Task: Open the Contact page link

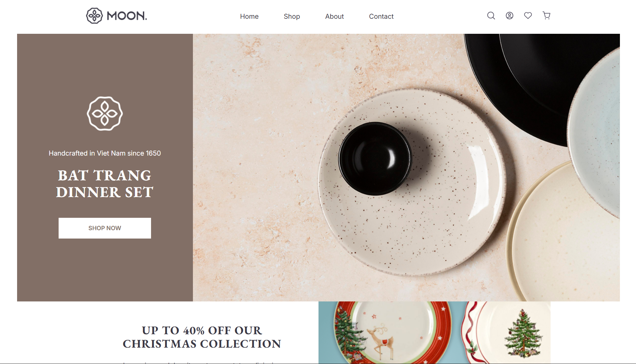Action: coord(381,16)
